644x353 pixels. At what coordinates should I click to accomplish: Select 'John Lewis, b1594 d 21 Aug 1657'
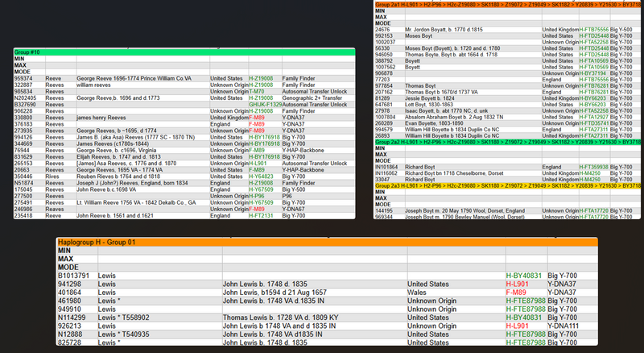pos(275,293)
